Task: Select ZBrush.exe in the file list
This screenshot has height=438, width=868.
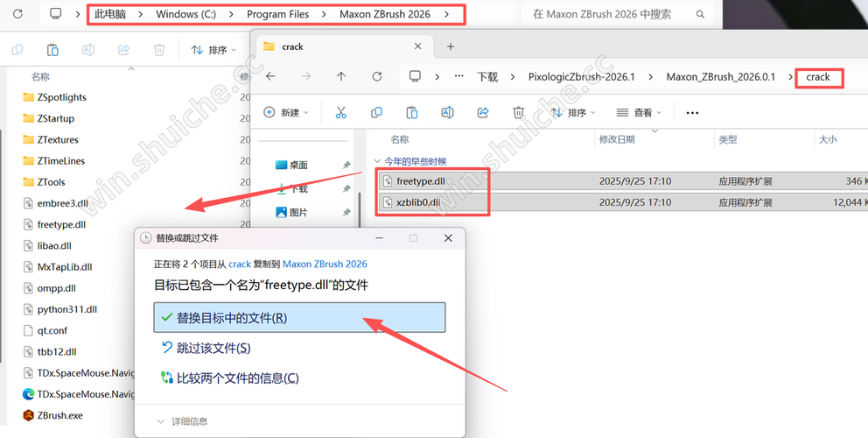Action: 59,415
